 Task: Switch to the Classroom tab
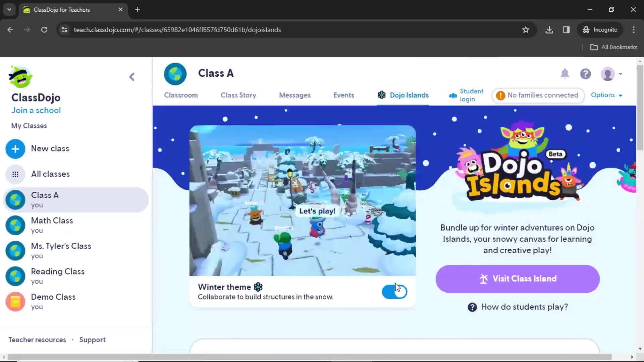[x=180, y=95]
